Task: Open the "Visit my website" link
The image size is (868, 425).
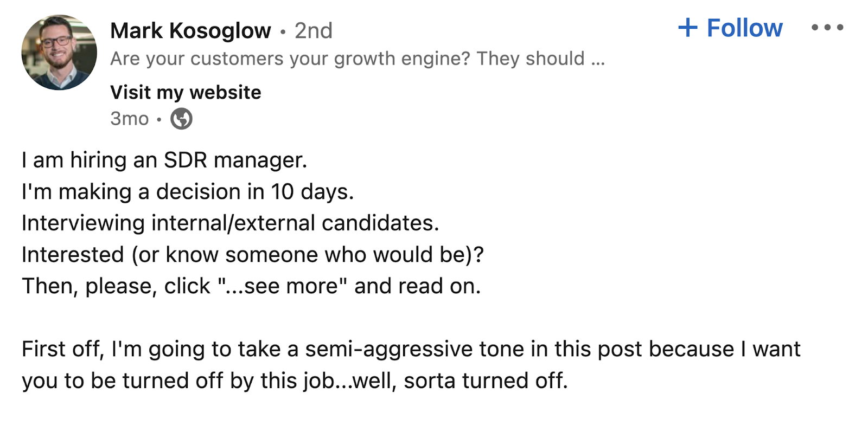Action: point(185,92)
